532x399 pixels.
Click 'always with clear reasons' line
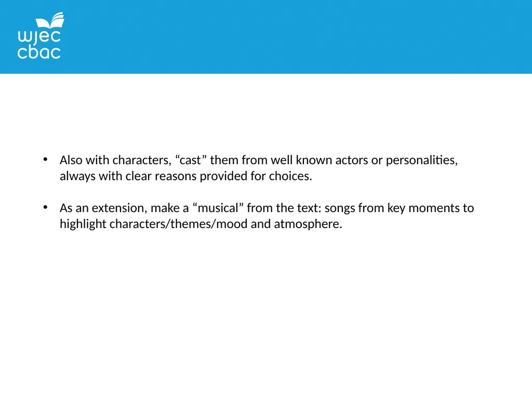(186, 176)
